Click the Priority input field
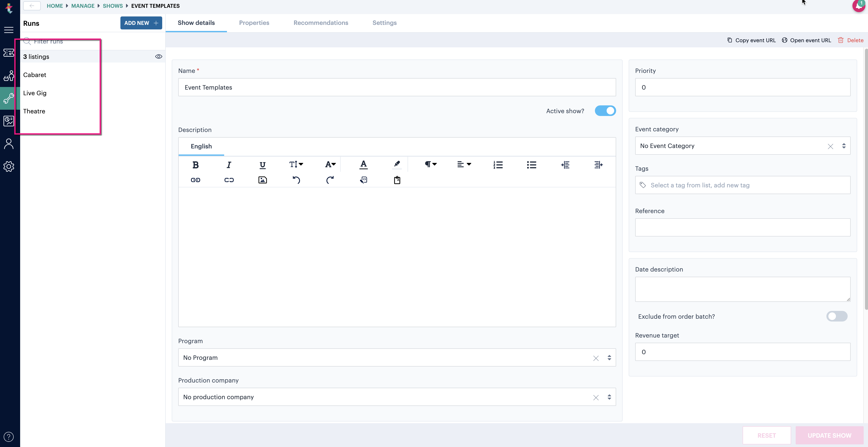This screenshot has width=868, height=447. 743,87
